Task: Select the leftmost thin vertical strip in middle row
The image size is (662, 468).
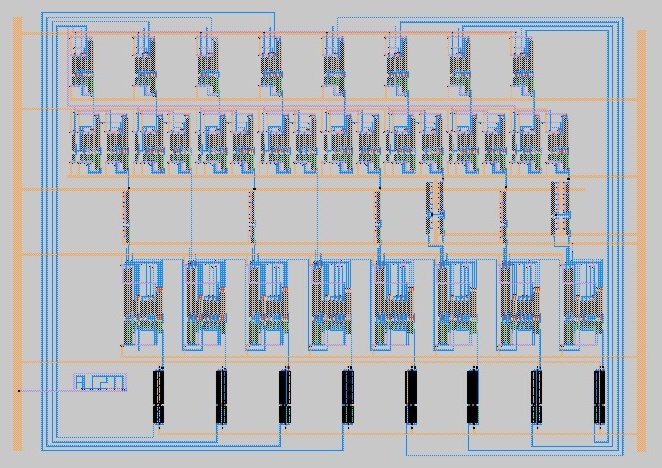Action: 126,214
